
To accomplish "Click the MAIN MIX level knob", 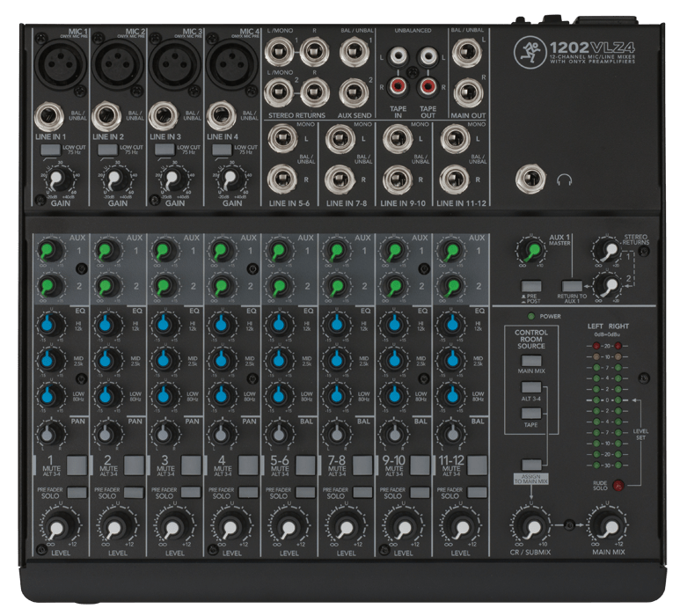I will tap(609, 526).
